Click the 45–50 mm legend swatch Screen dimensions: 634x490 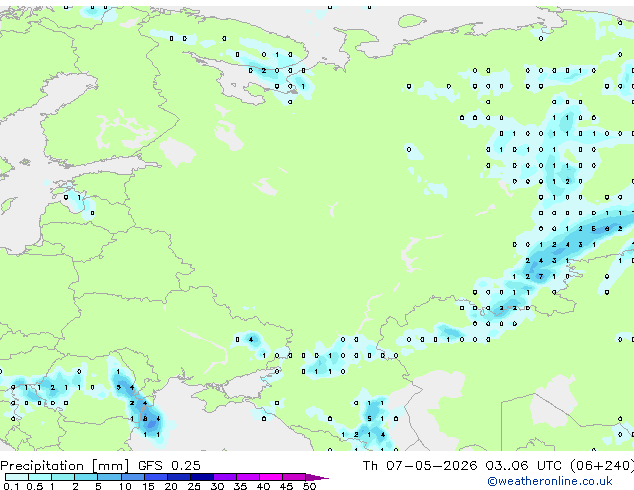tap(294, 477)
